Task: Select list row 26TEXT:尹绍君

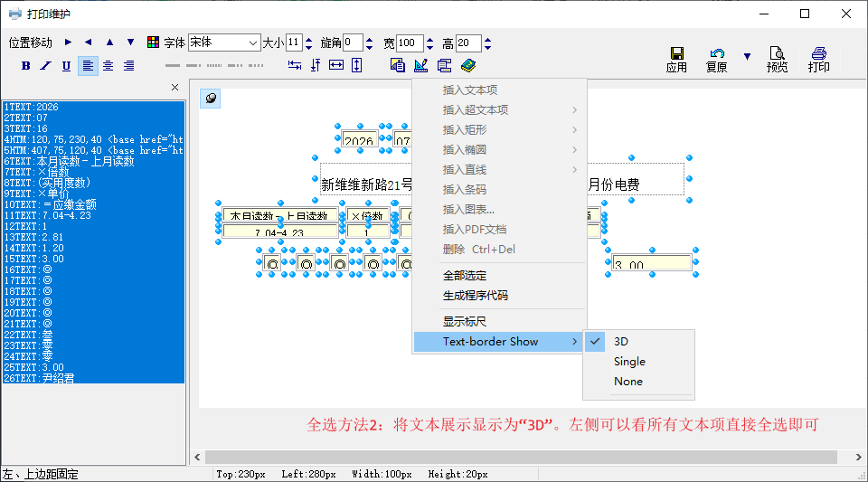Action: pyautogui.click(x=93, y=378)
